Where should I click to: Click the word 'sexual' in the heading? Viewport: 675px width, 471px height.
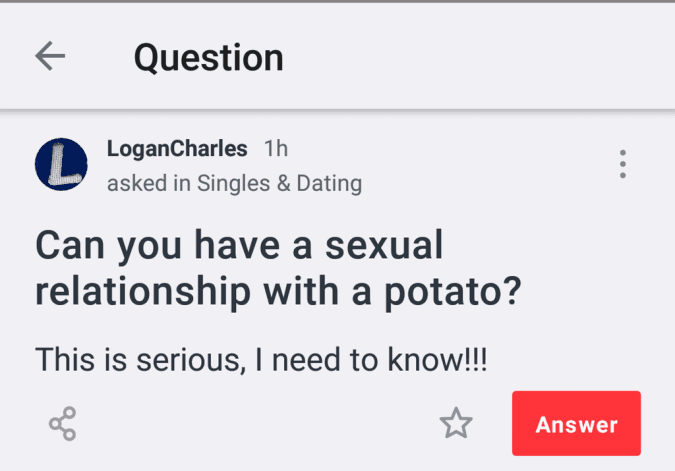coord(384,246)
